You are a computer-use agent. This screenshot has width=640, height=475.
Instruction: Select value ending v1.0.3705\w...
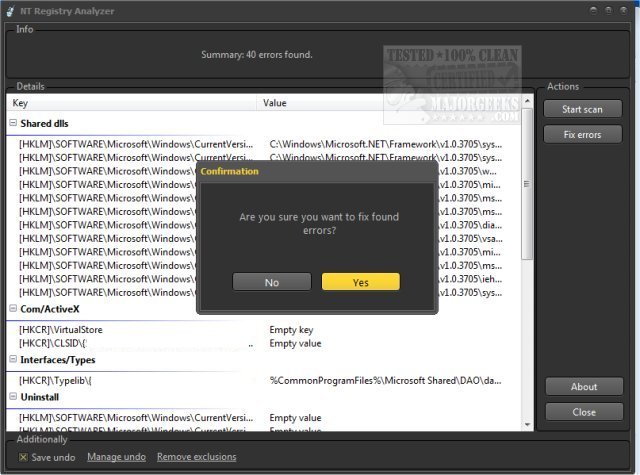[468, 171]
